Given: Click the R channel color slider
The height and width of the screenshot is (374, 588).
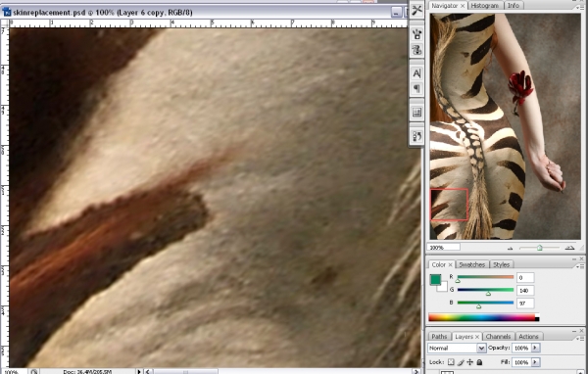Looking at the screenshot, I should pos(485,277).
